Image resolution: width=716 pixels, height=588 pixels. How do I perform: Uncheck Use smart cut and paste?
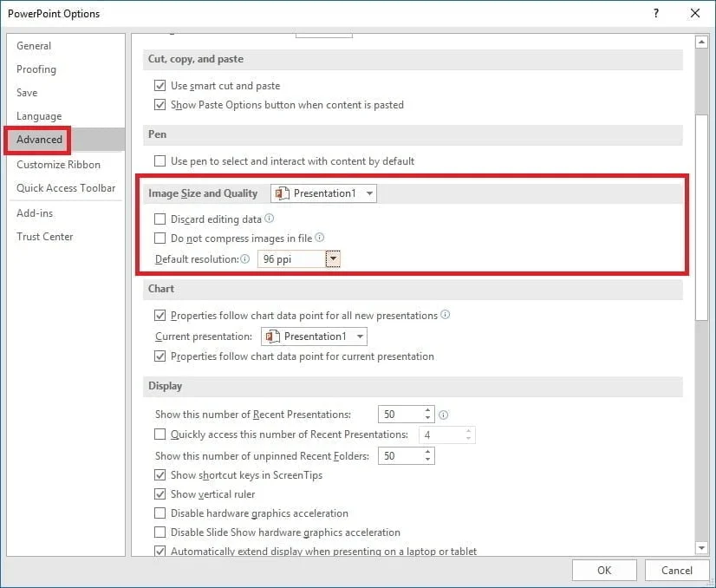click(159, 85)
